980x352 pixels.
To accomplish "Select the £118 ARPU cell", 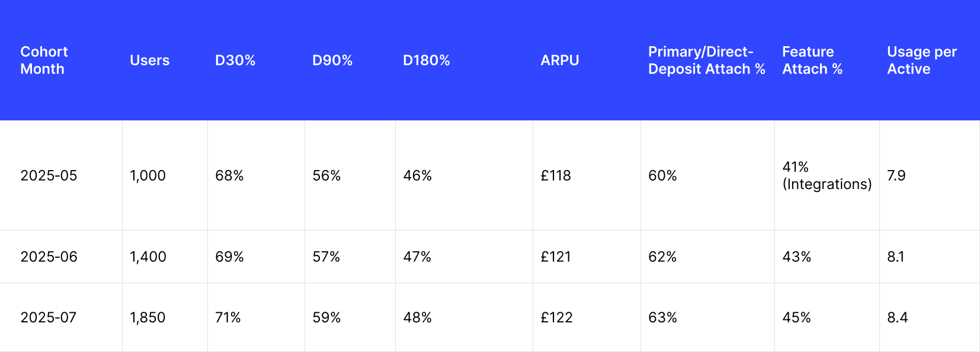I will tap(556, 175).
